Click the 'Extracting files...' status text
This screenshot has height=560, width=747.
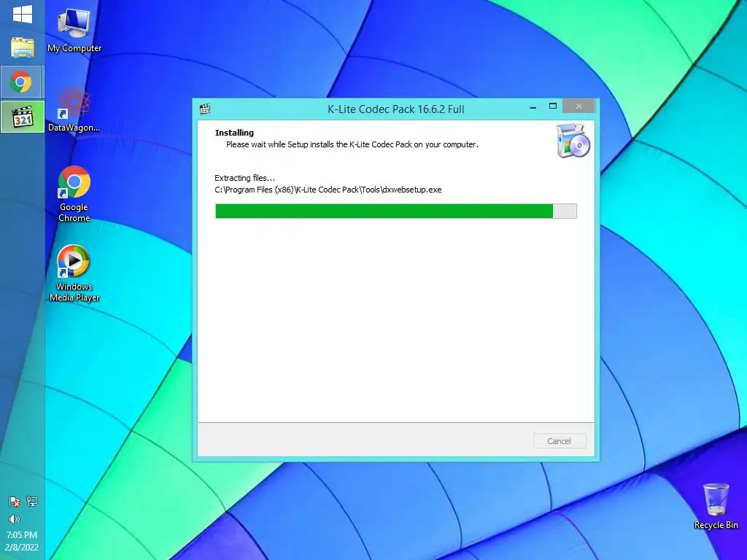245,178
